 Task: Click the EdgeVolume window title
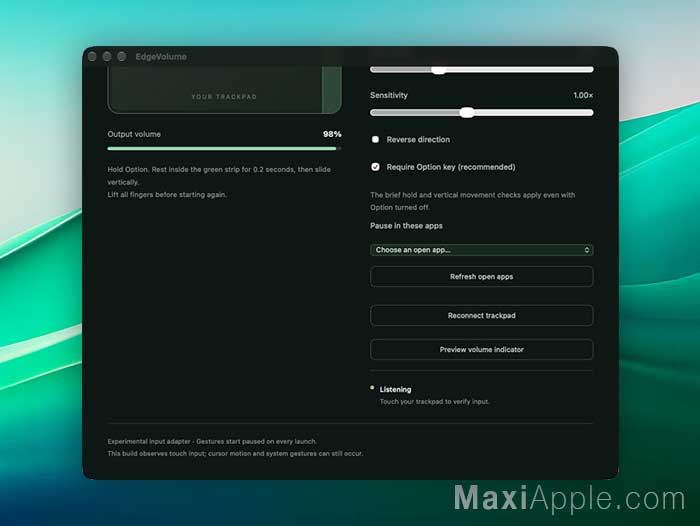161,57
